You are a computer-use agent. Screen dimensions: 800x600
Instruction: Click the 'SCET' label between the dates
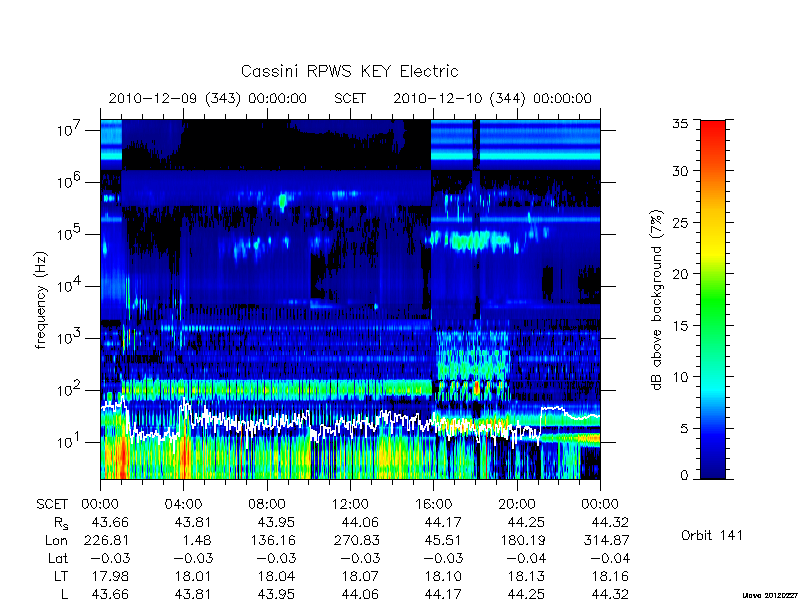(x=350, y=98)
